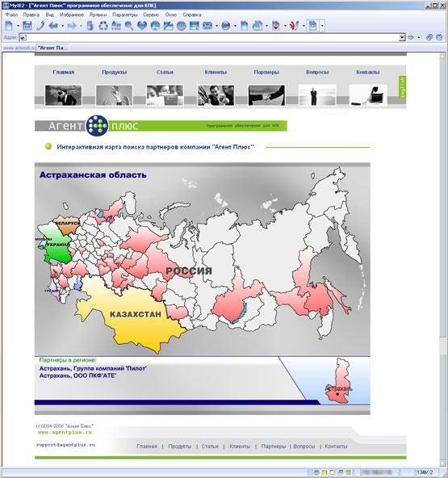Open dropdown at far right of toolbar
Viewport: 448px width, 478px height.
click(322, 26)
